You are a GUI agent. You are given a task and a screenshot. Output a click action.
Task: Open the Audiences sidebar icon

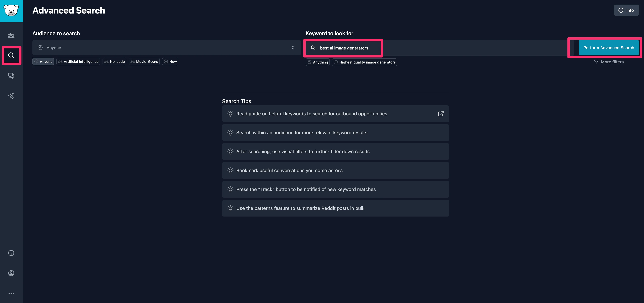[x=11, y=35]
